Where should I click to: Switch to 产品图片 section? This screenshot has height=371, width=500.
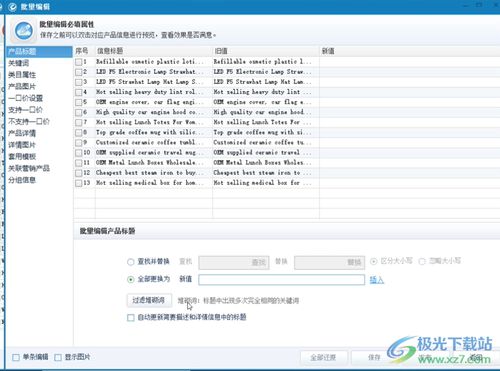click(x=22, y=86)
